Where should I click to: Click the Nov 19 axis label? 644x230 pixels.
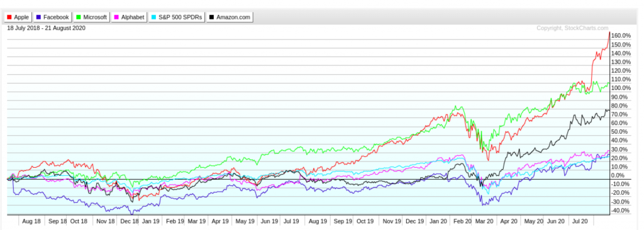pos(392,221)
